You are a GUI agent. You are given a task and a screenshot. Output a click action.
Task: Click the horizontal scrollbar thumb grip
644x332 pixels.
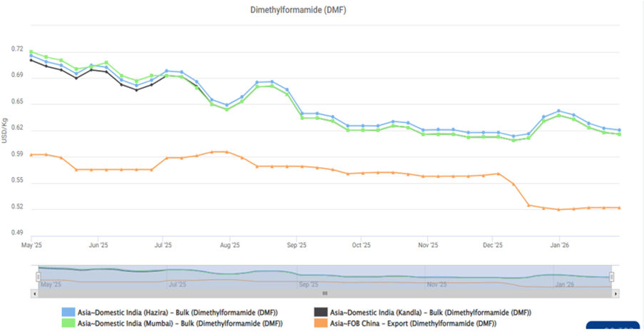tap(324, 293)
